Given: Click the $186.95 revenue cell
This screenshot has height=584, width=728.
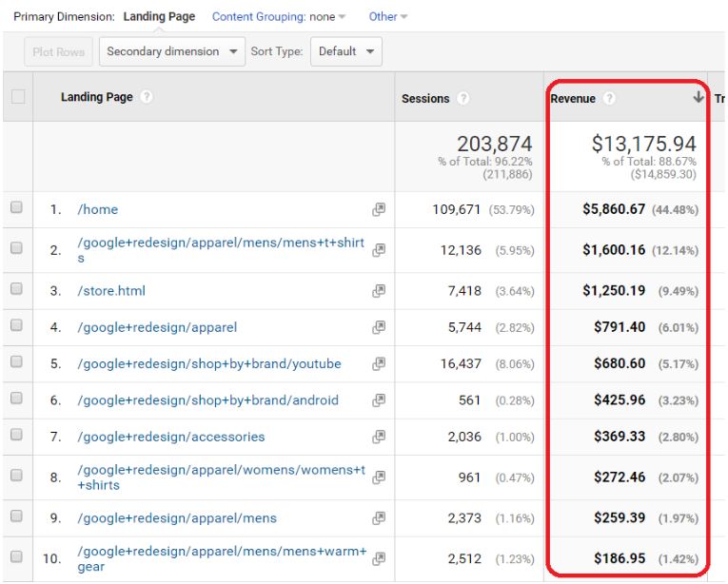Looking at the screenshot, I should click(x=620, y=558).
